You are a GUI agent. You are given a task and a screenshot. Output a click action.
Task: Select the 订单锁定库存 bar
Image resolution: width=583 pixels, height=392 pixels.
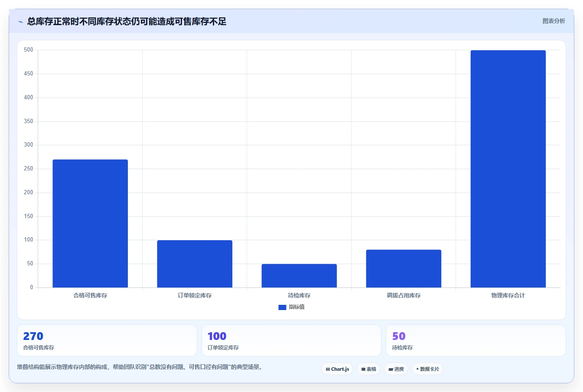[195, 264]
